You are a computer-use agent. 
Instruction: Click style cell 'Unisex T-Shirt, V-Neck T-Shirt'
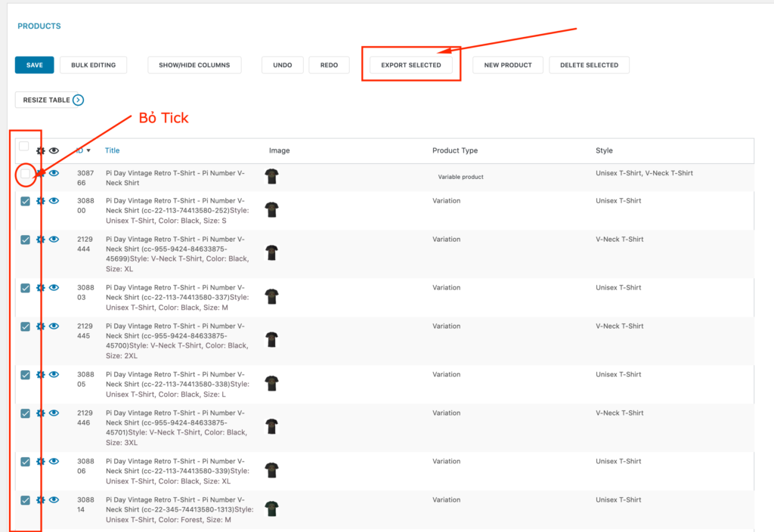[x=644, y=173]
